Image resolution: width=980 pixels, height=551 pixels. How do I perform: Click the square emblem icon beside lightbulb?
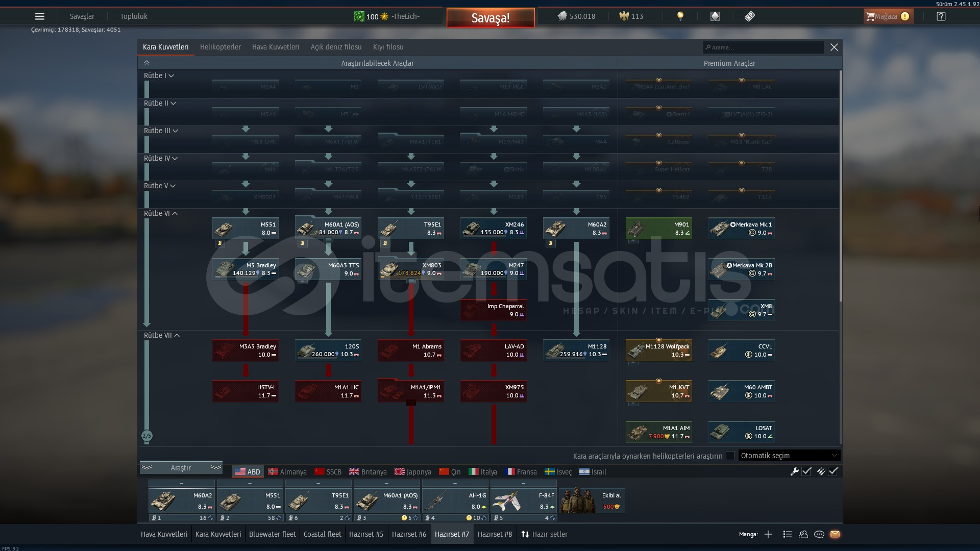click(x=715, y=16)
